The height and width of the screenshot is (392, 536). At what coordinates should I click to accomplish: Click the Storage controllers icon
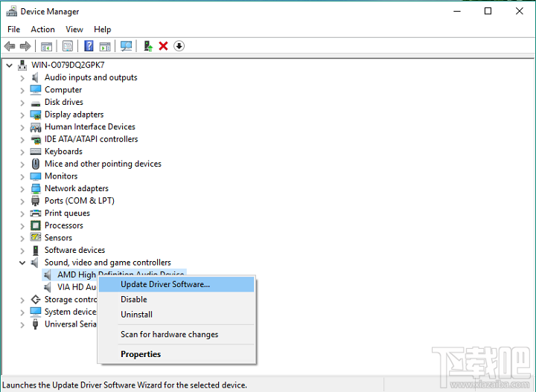point(36,300)
